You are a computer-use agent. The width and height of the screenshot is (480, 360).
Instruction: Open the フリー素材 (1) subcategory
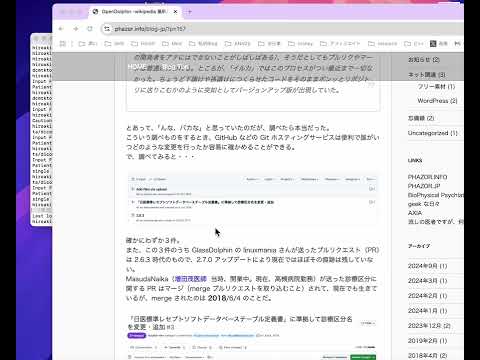tap(436, 87)
